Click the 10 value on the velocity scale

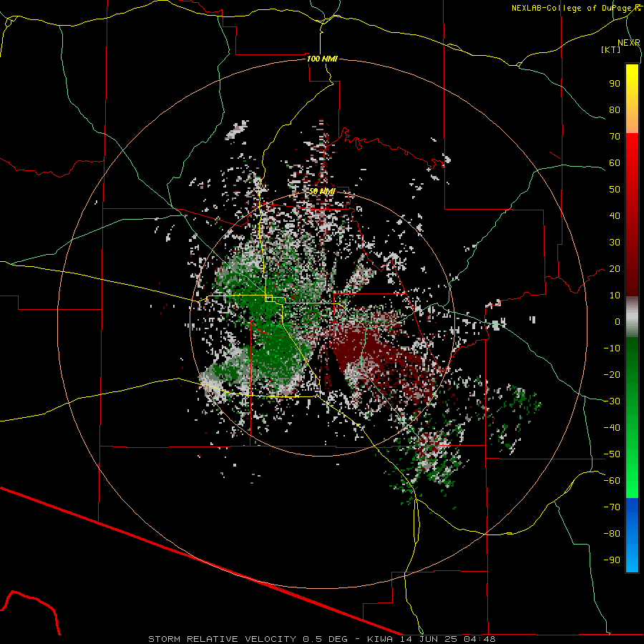point(615,296)
